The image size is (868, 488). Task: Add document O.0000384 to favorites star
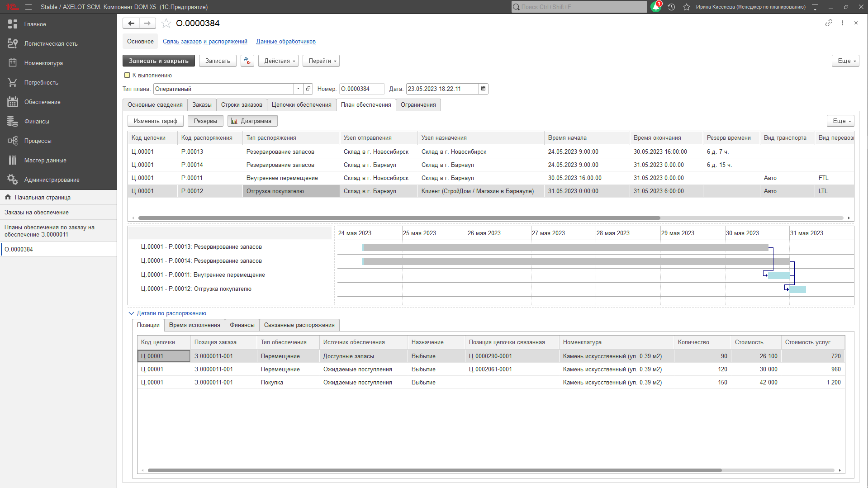pyautogui.click(x=166, y=23)
